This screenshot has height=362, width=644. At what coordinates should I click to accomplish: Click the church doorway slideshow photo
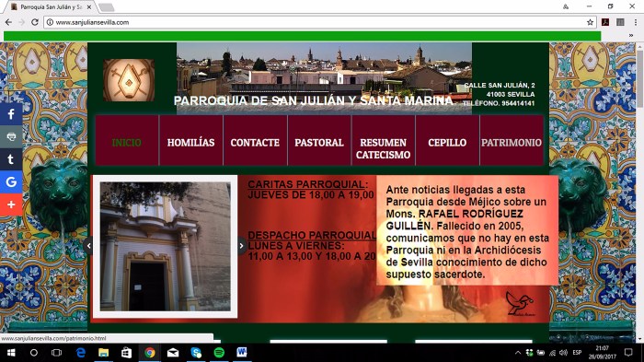pos(165,247)
